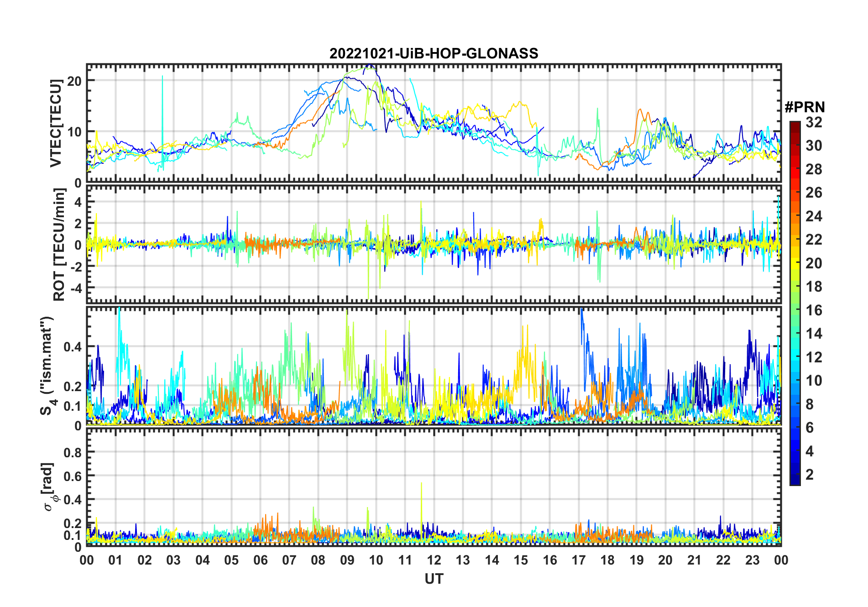This screenshot has width=868, height=607.
Task: Select colorbar tick label "24"
Action: [x=814, y=216]
